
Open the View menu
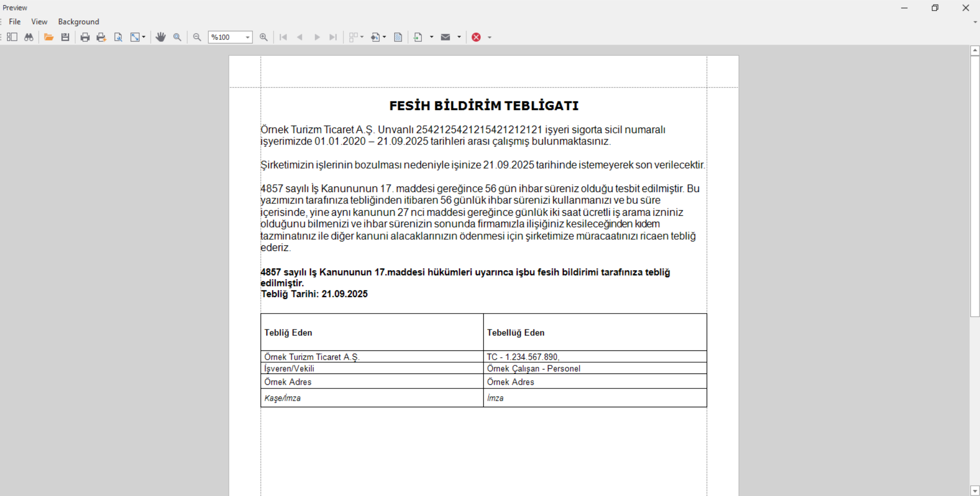pyautogui.click(x=39, y=22)
